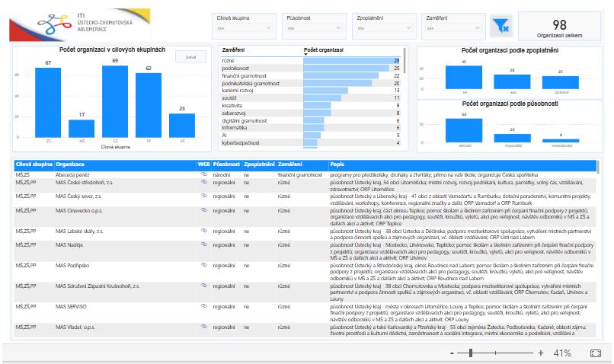Sort by Počet organizací column header
Viewport: 614px width, 364px height.
click(x=324, y=50)
